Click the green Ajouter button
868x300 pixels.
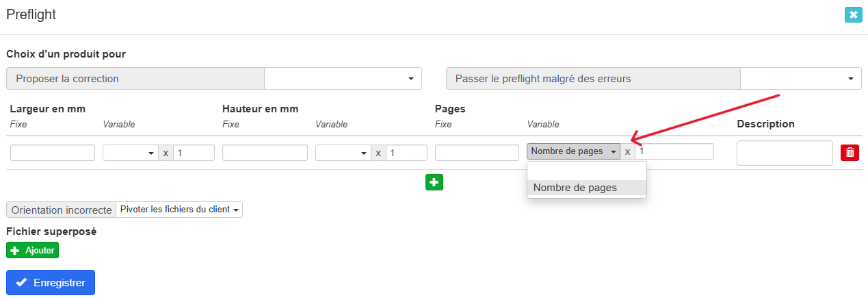[x=32, y=251]
